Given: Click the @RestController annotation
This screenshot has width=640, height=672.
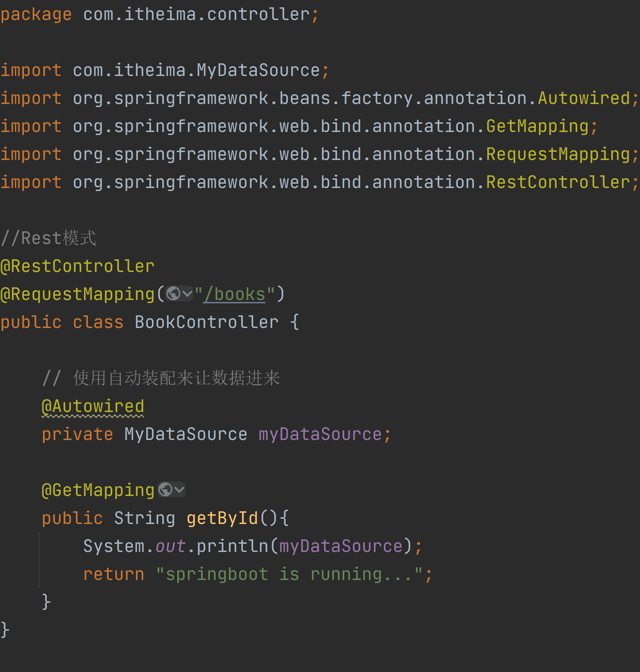Looking at the screenshot, I should (77, 266).
